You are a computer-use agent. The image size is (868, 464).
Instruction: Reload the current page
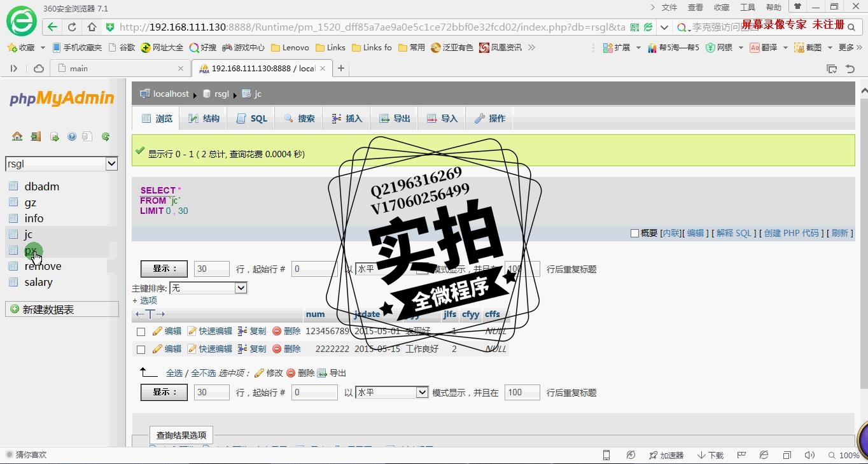(x=72, y=27)
